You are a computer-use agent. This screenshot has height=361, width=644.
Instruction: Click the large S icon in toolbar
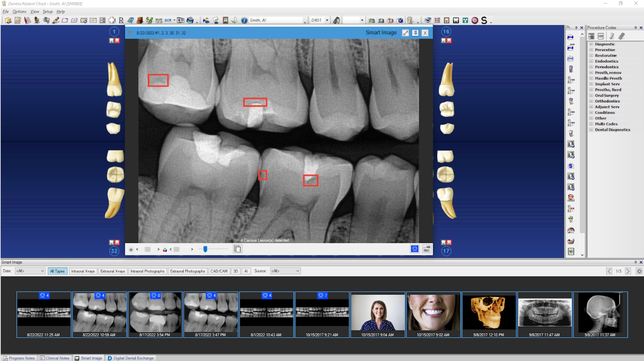(484, 20)
